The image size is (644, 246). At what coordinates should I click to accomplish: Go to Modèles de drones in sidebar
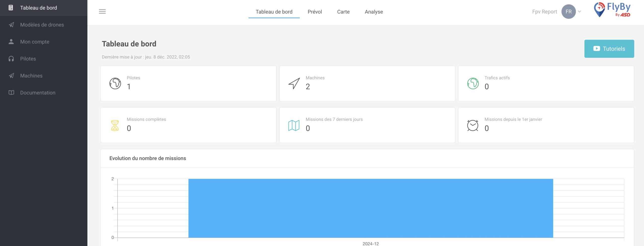[x=42, y=25]
